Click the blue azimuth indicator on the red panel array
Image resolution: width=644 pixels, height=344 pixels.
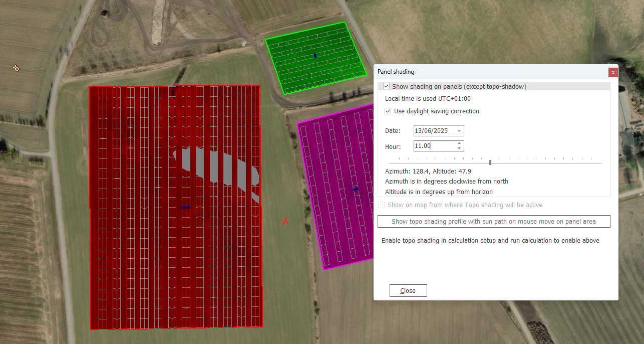[186, 208]
